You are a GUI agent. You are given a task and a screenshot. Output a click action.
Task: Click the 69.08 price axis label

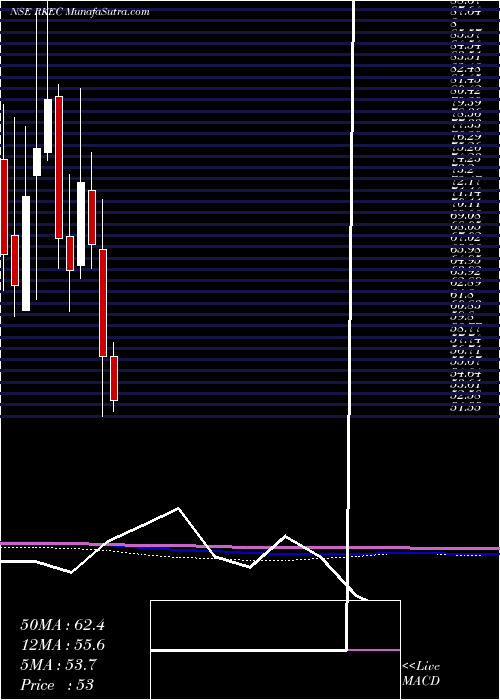click(x=466, y=216)
